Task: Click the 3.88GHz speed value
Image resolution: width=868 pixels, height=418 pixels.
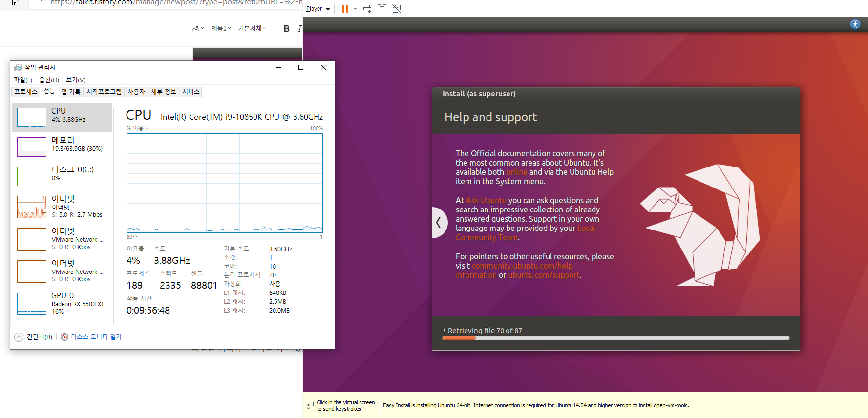Action: click(x=172, y=260)
